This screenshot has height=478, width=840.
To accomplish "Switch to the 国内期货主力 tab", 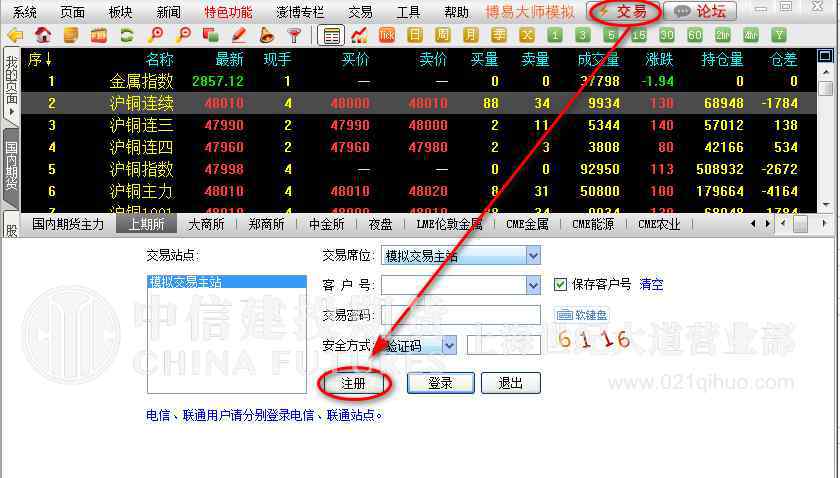I will click(68, 224).
